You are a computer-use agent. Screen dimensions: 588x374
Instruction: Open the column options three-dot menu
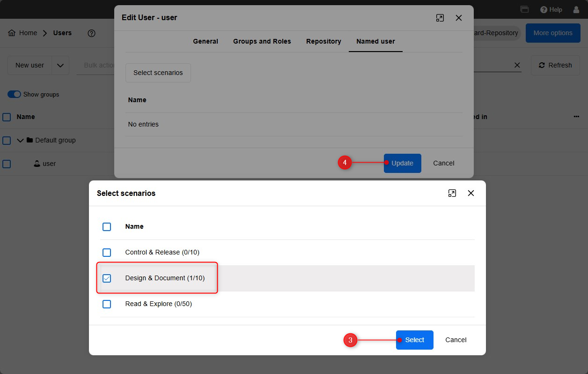(576, 117)
